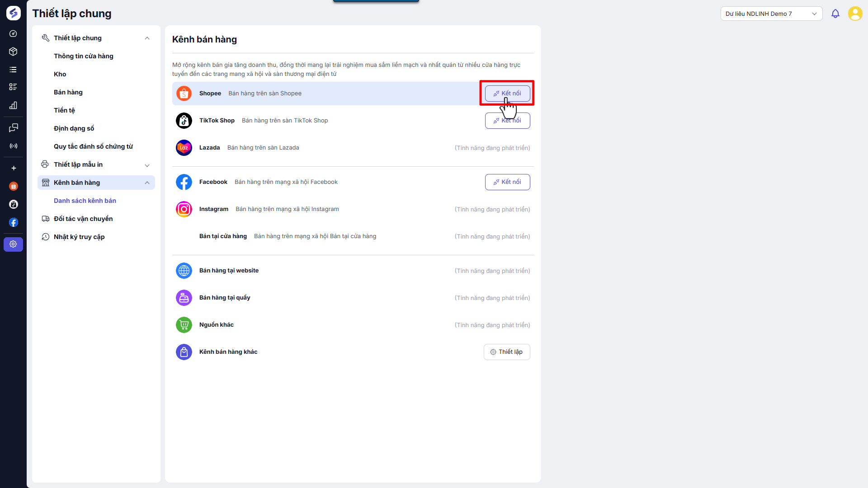The width and height of the screenshot is (868, 488).
Task: Open the bar chart reports sidebar icon
Action: (x=14, y=105)
